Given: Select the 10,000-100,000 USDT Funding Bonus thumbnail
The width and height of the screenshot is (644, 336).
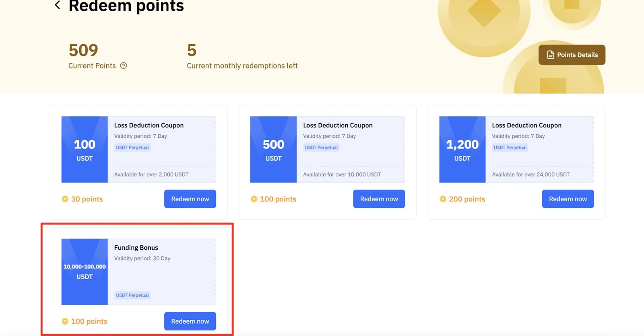Looking at the screenshot, I should pos(85,272).
